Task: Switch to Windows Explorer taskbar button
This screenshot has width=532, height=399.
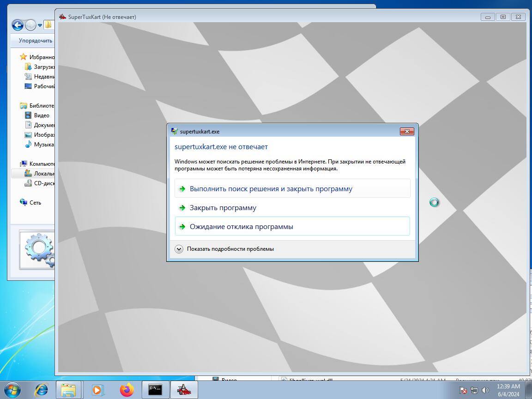Action: click(68, 390)
